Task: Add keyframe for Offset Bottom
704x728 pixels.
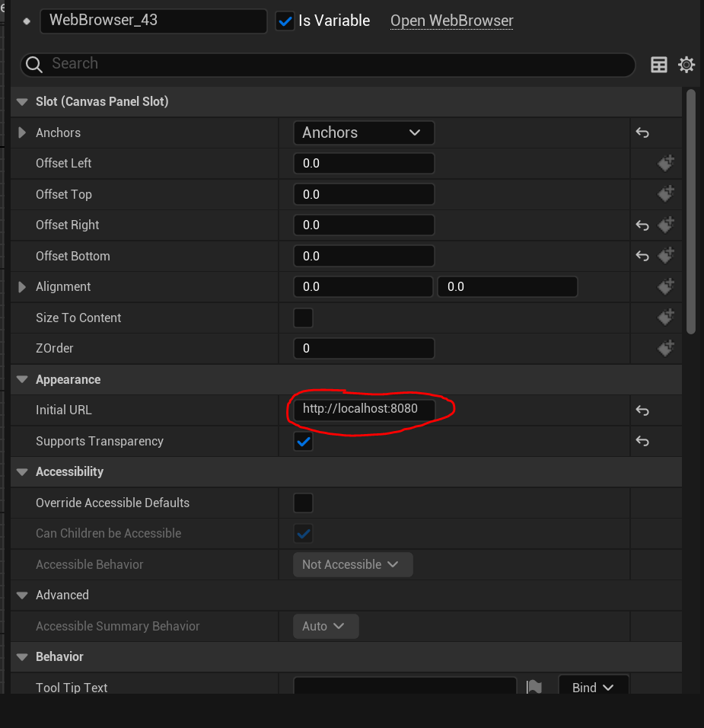Action: point(666,256)
